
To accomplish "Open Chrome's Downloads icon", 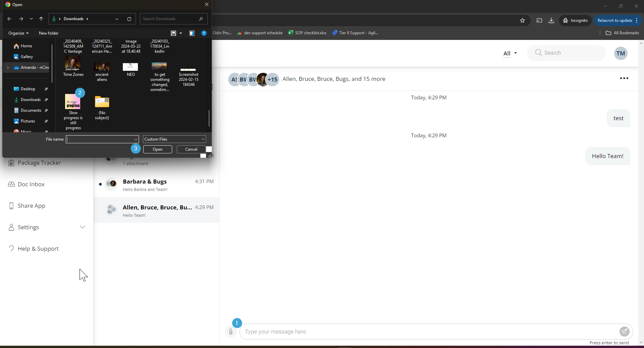I will (551, 20).
